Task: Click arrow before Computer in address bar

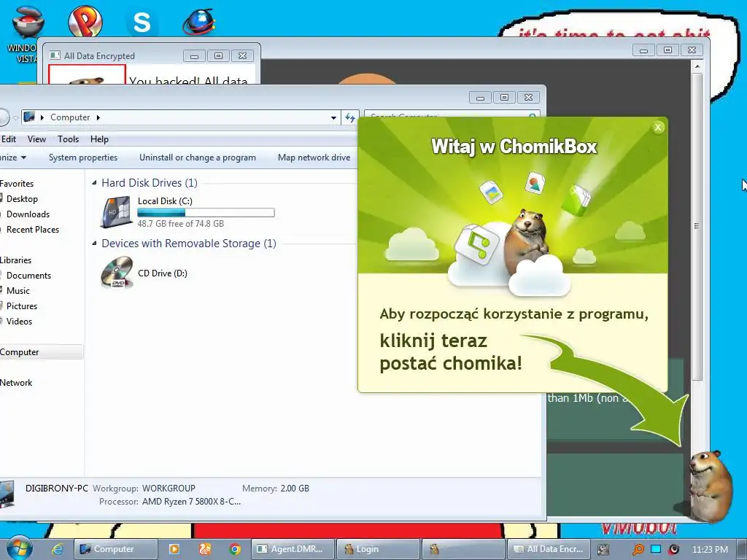Action: [42, 117]
